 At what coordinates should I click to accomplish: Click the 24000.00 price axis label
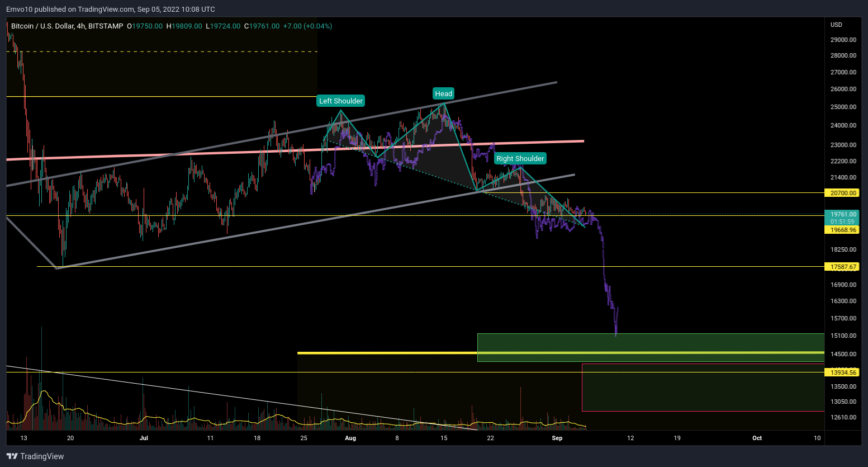[843, 125]
